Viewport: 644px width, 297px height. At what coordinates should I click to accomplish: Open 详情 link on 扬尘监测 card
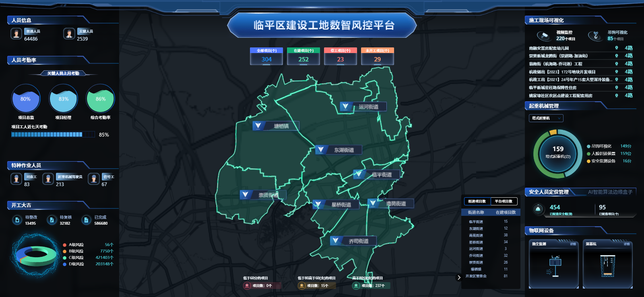point(573,244)
